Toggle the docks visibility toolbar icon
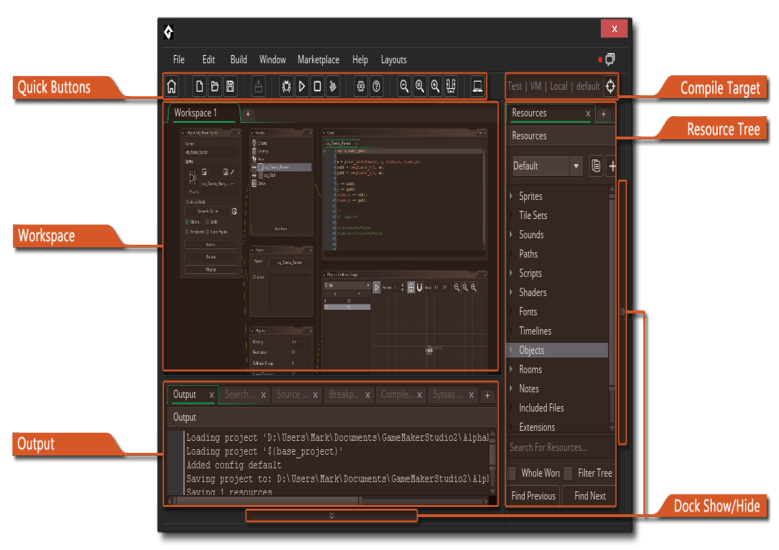Image resolution: width=779 pixels, height=550 pixels. tap(451, 86)
